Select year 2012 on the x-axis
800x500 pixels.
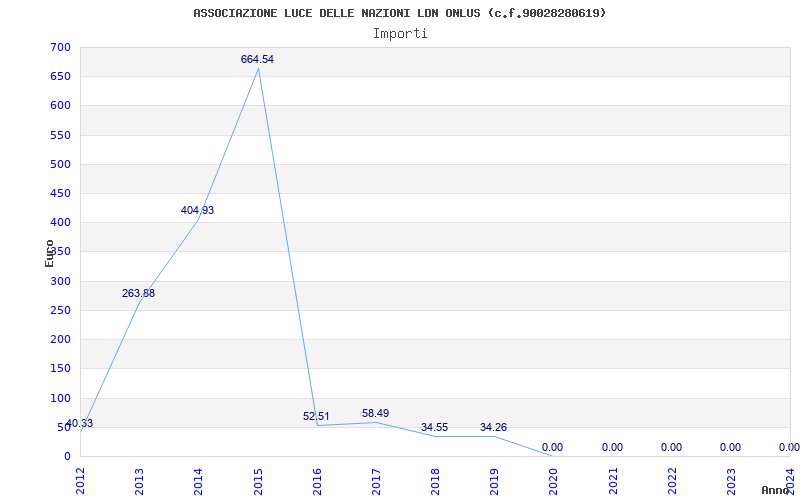(80, 481)
